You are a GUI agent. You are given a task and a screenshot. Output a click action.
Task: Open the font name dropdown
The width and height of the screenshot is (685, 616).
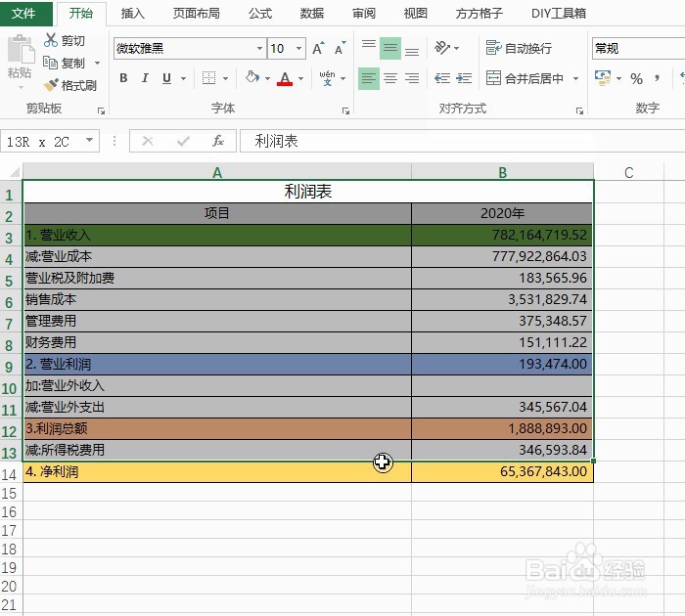pyautogui.click(x=259, y=48)
